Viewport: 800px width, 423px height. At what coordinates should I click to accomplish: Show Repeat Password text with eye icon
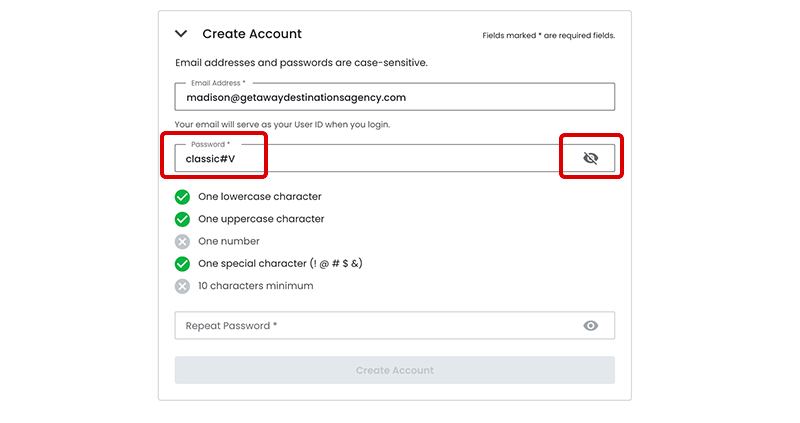coord(590,326)
